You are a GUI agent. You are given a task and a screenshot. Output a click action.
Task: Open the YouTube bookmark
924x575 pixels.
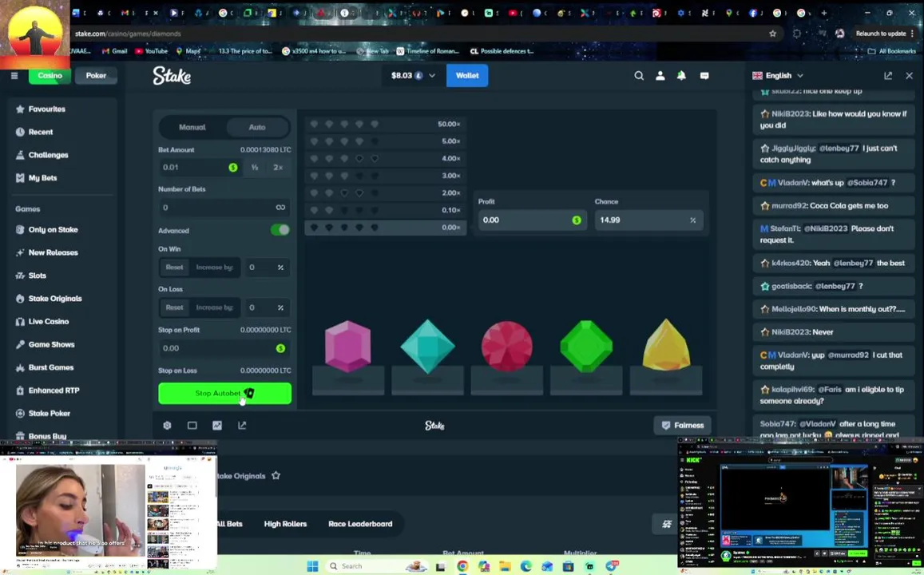[152, 51]
